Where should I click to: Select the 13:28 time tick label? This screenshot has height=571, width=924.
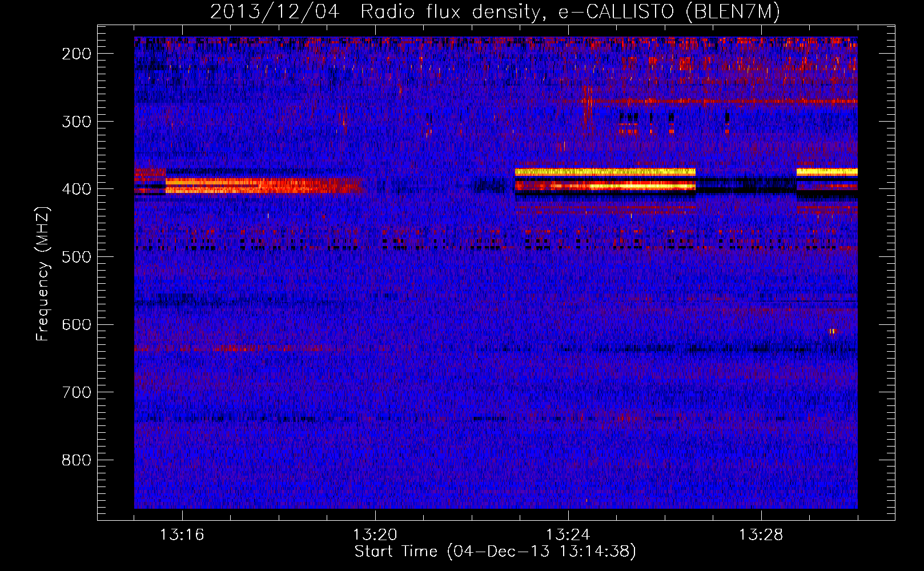coord(761,535)
